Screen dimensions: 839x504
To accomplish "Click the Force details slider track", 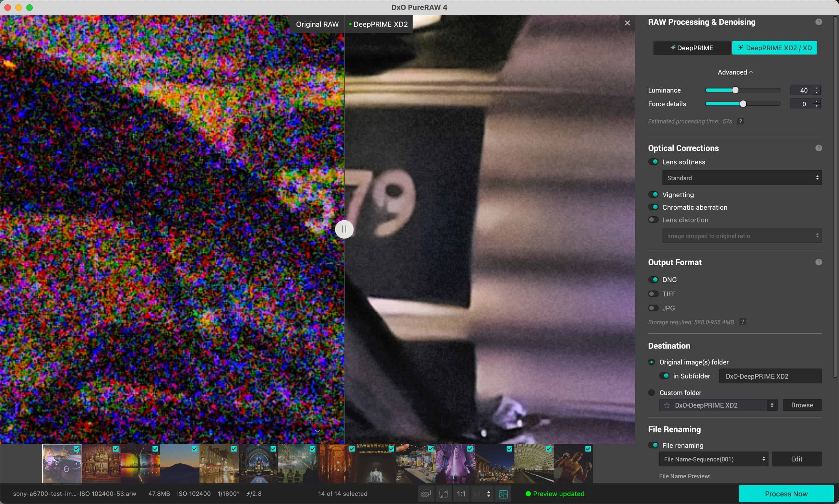I will coord(743,104).
